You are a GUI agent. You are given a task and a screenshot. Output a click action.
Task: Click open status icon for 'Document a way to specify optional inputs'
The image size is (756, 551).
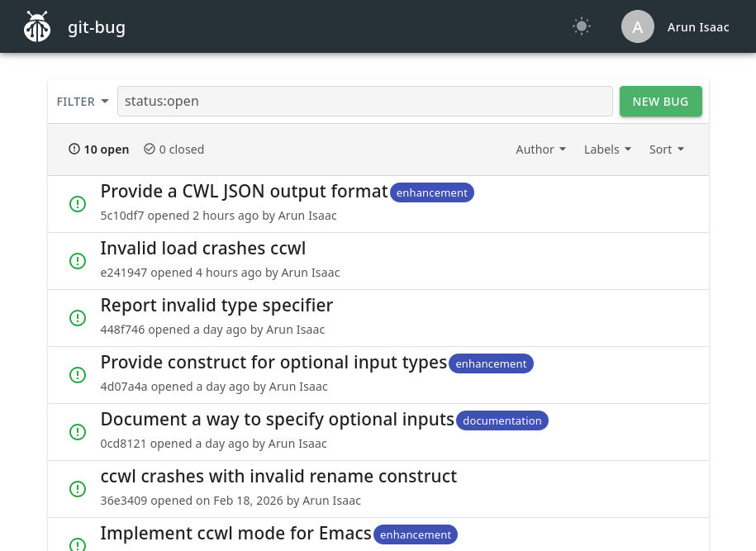point(78,432)
